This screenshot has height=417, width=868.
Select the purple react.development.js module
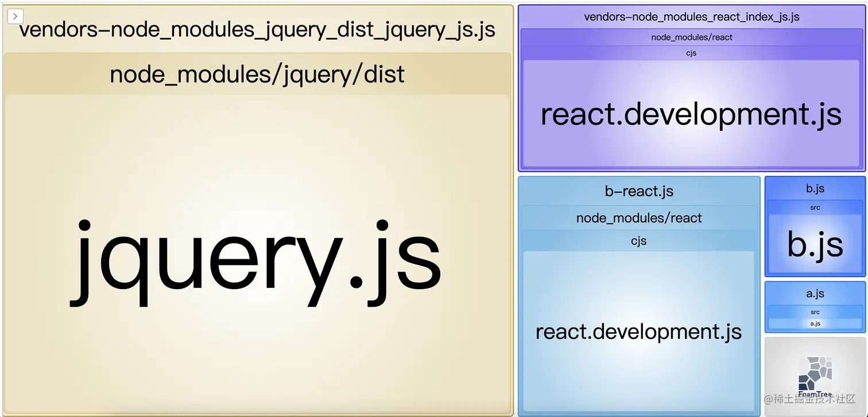point(691,115)
